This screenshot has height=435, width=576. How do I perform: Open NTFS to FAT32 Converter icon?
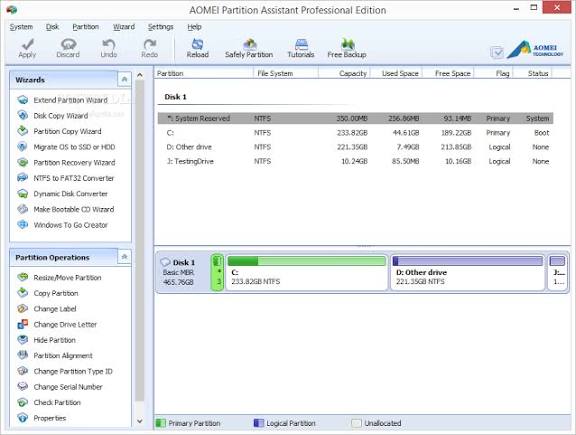click(23, 178)
